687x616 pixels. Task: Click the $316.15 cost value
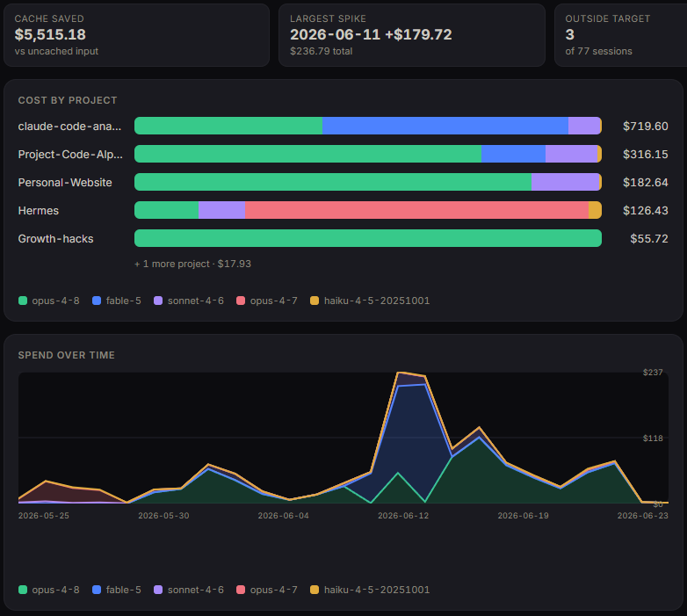click(x=646, y=154)
